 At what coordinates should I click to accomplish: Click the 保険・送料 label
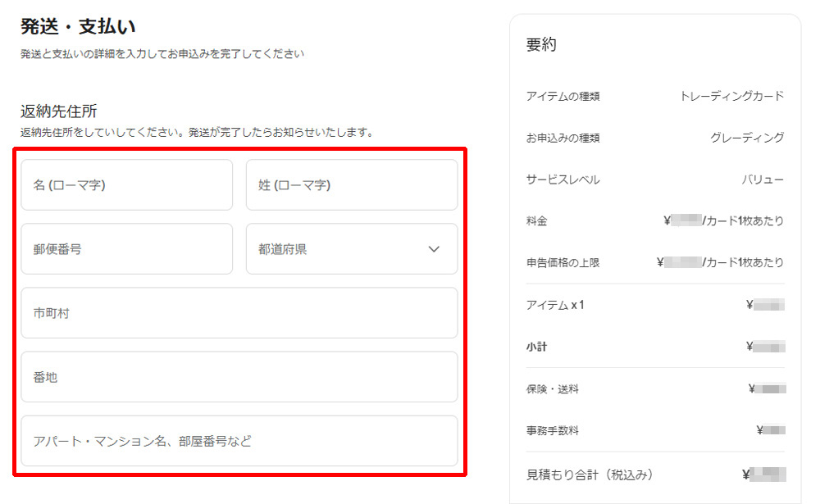(x=552, y=389)
